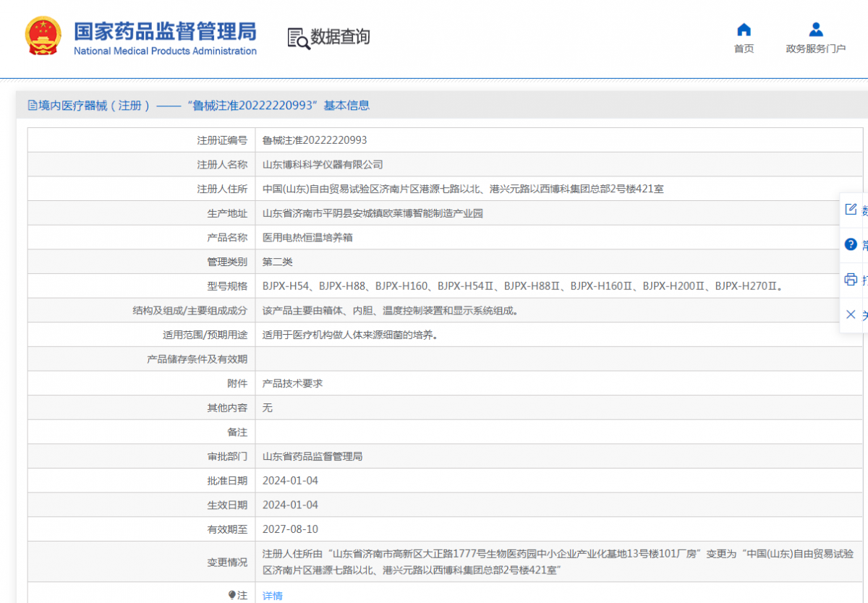Click the printer icon in side panel
Viewport: 868px width, 603px height.
click(x=851, y=279)
